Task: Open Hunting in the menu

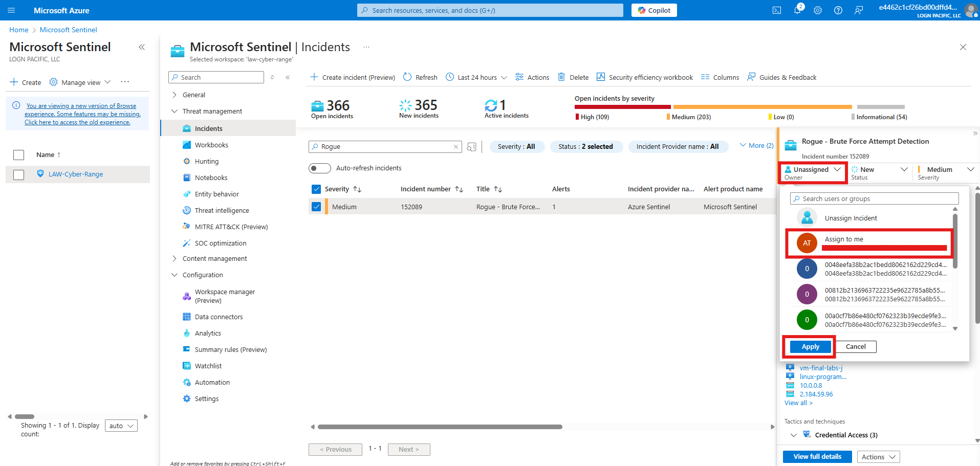Action: tap(207, 162)
